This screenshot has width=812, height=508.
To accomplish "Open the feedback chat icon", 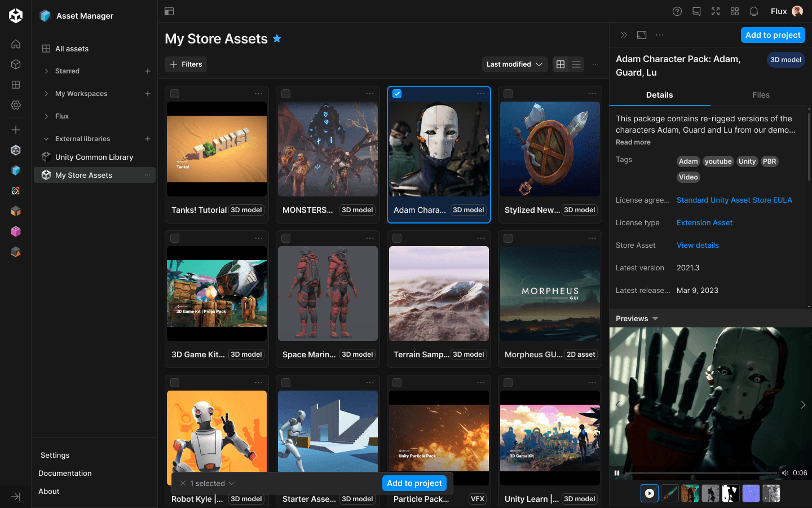I will point(696,11).
